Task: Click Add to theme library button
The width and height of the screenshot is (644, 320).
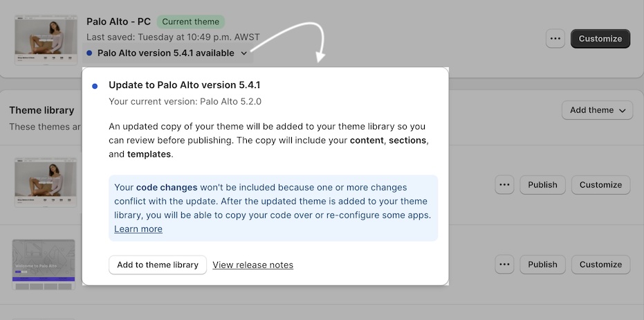Action: click(x=158, y=265)
